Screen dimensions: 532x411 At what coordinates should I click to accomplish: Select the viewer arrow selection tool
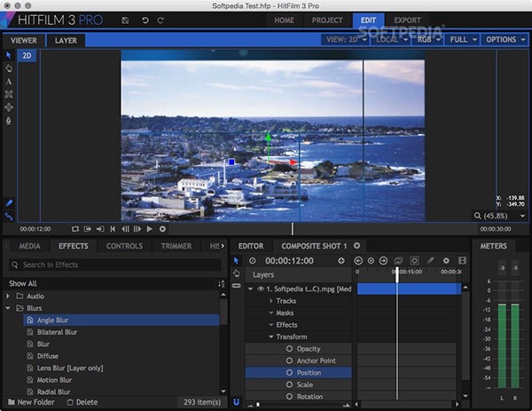point(9,55)
